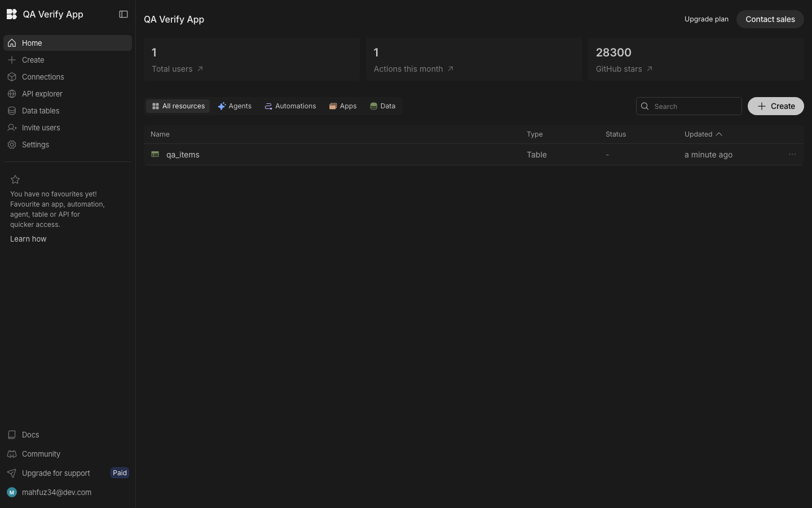The width and height of the screenshot is (812, 508).
Task: Click the Create button beside search
Action: pyautogui.click(x=776, y=106)
